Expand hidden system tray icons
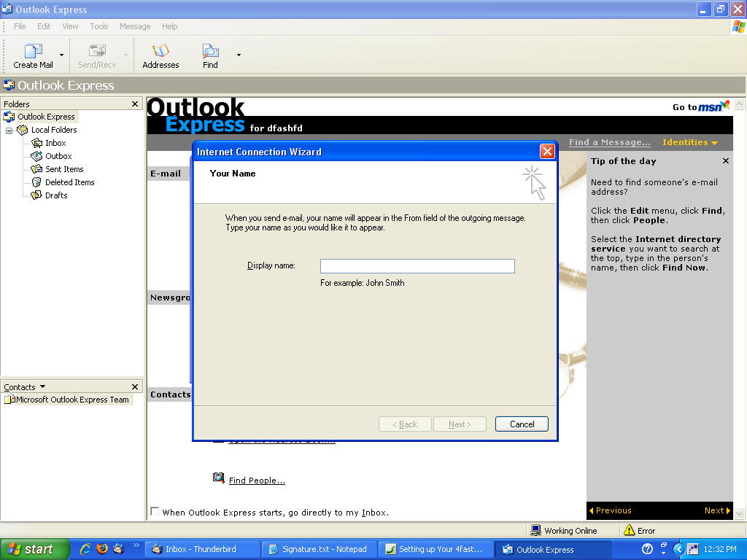 [x=679, y=549]
